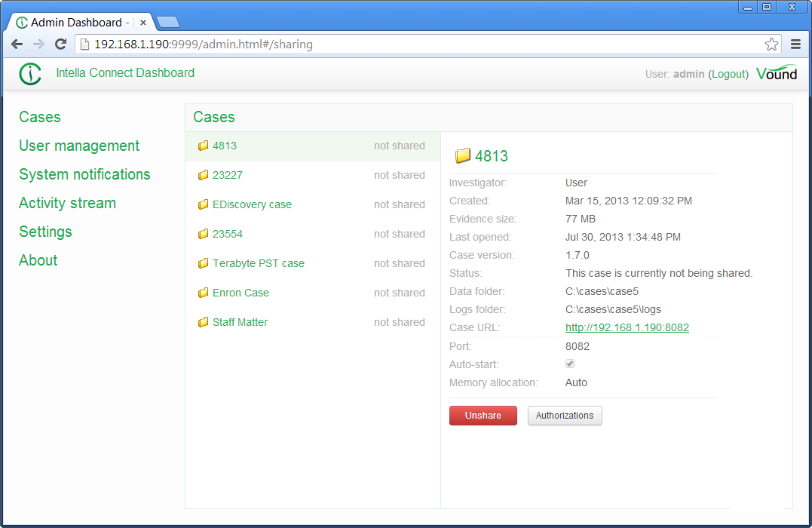Go back using browser back arrow

(17, 45)
